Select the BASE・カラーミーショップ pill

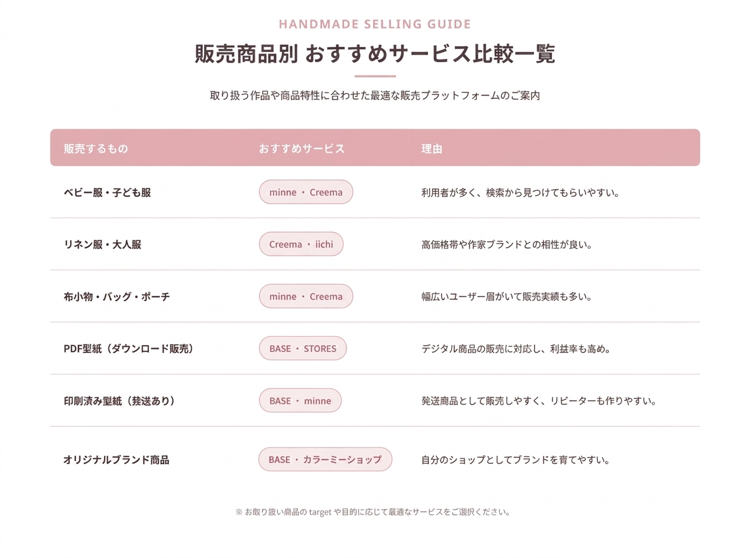pos(325,459)
